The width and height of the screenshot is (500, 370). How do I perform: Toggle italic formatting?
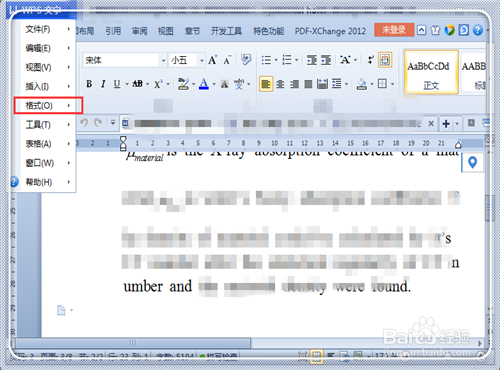[x=103, y=84]
